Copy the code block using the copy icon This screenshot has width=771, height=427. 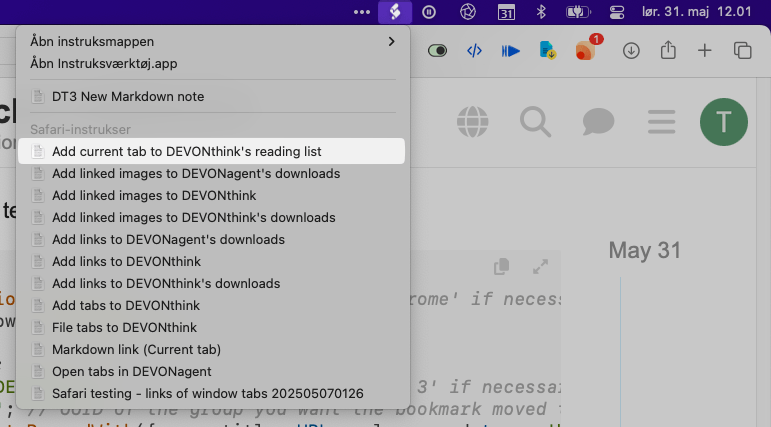tap(502, 267)
